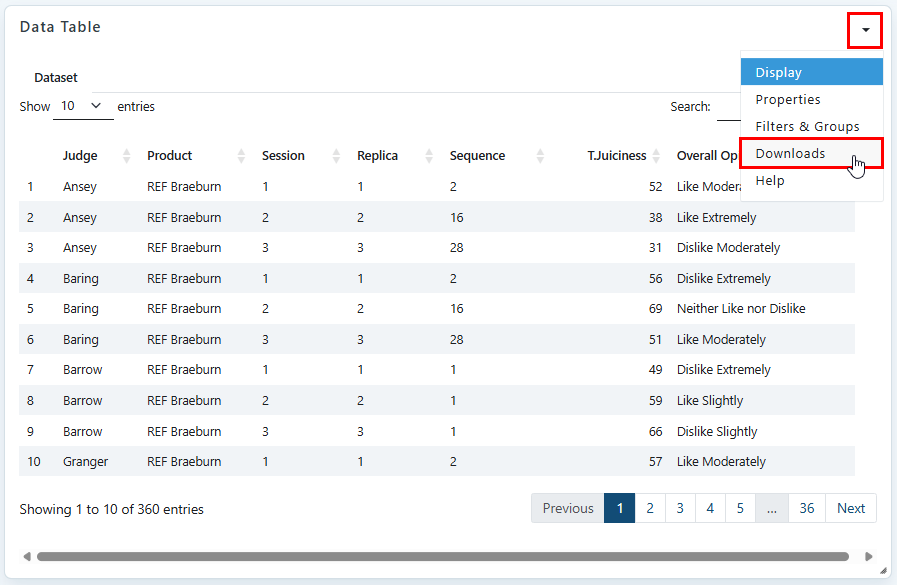Viewport: 897px width, 585px height.
Task: Go to Previous page
Action: pyautogui.click(x=567, y=508)
